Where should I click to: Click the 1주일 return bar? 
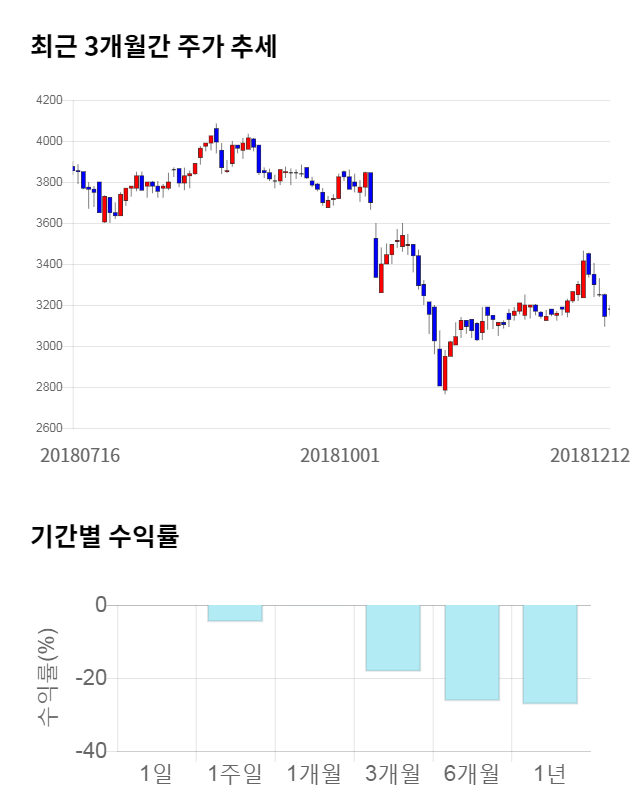point(235,613)
